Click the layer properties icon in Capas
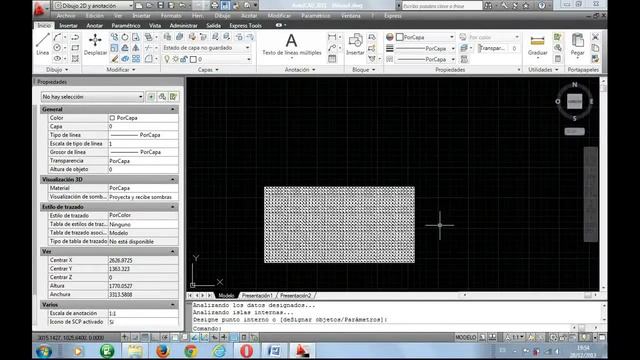This screenshot has width=640, height=360. coord(167,37)
